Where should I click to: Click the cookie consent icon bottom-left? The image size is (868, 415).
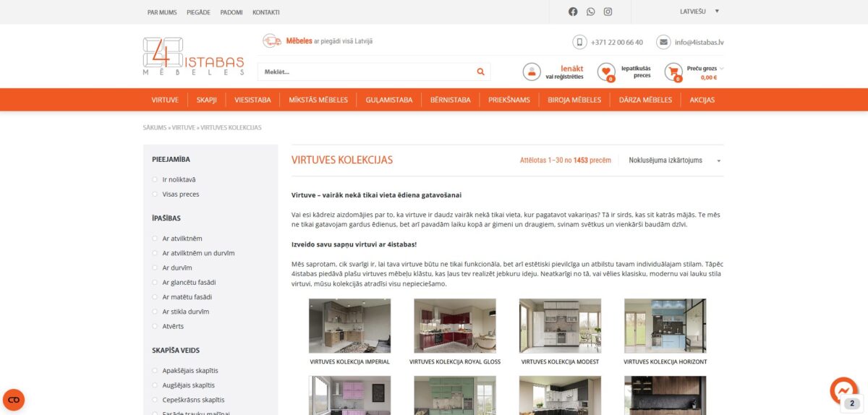click(x=14, y=400)
